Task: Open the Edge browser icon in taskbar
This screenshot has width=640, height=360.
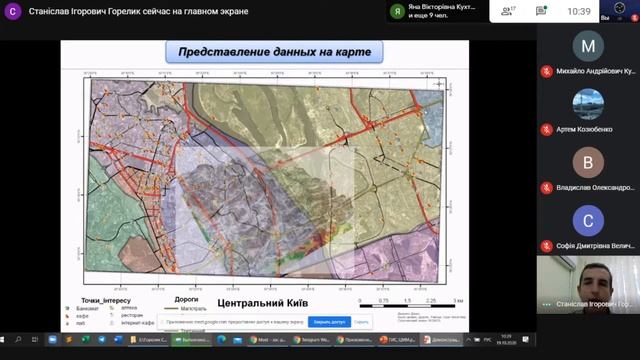Action: (x=221, y=340)
